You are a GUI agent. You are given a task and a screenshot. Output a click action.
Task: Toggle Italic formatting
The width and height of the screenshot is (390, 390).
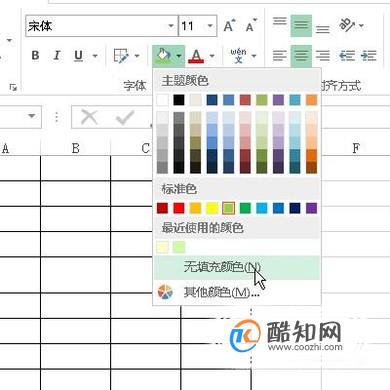57,55
